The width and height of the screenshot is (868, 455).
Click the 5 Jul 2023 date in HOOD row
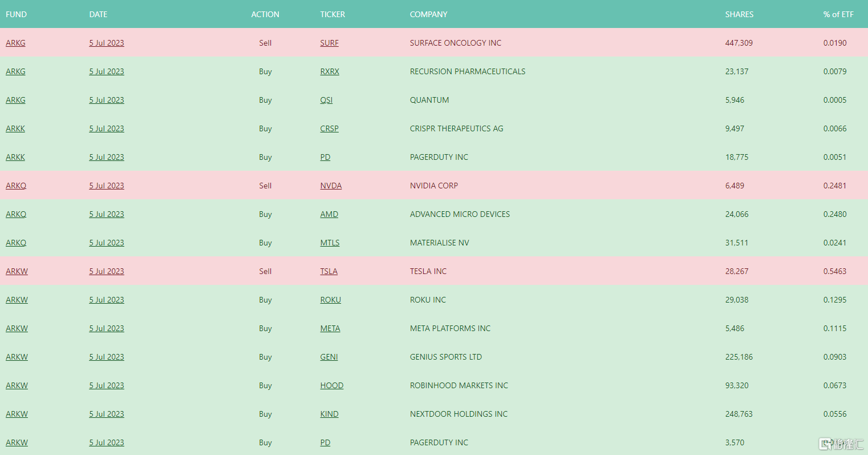click(107, 385)
